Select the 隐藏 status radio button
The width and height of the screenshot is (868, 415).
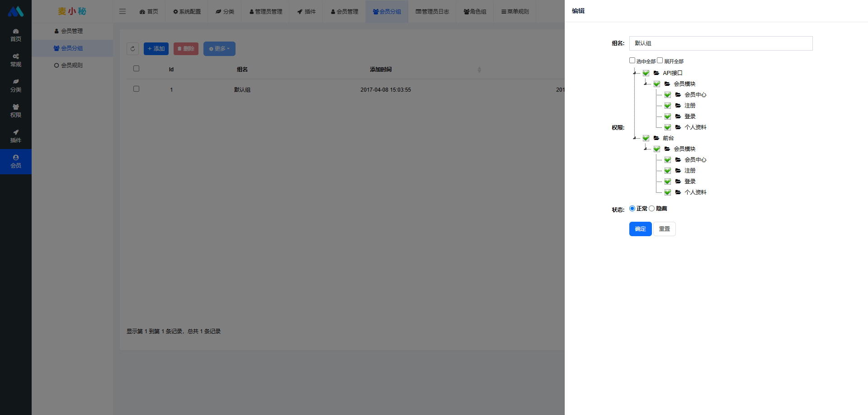(x=651, y=209)
